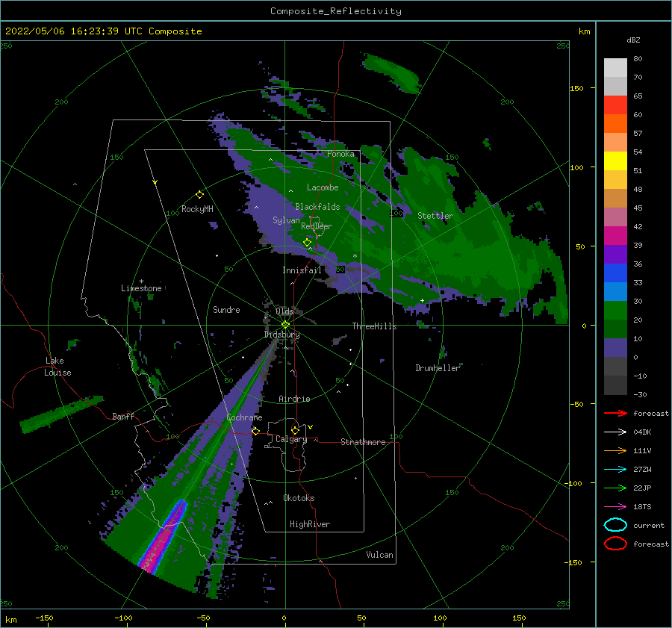Click the Banff label
Image resolution: width=672 pixels, height=628 pixels.
[123, 416]
